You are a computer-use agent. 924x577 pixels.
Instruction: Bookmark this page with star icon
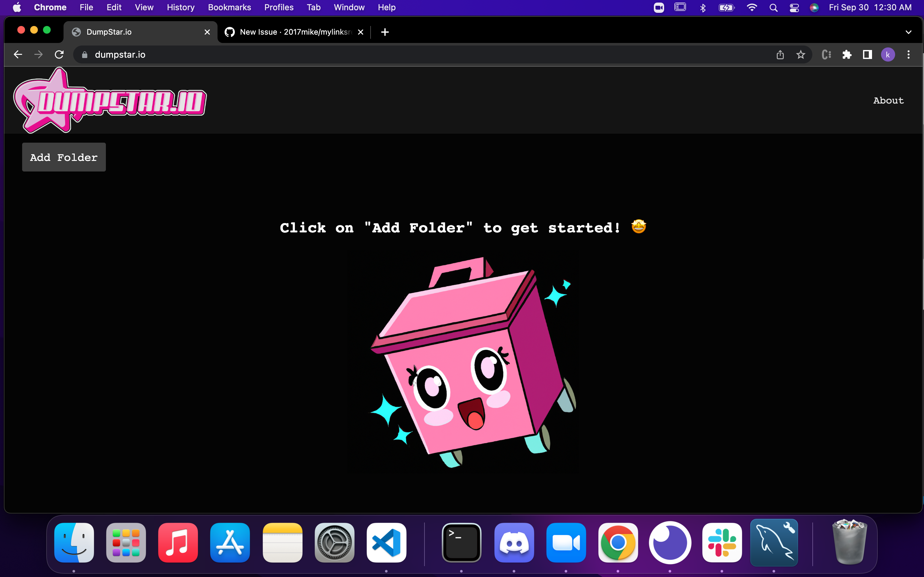[801, 54]
